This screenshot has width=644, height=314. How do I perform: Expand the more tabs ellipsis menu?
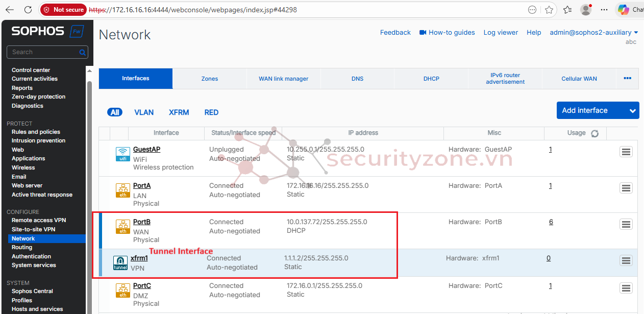[x=627, y=79]
